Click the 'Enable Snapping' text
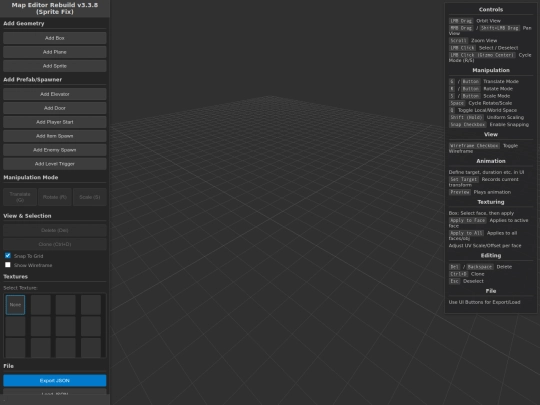Screen dimensions: 540x405 [509, 125]
